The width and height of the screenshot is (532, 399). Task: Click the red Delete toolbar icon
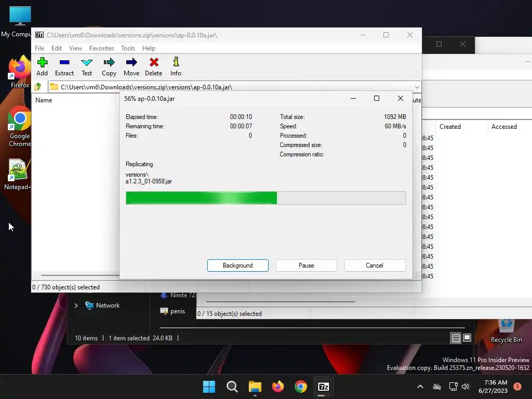(x=154, y=66)
